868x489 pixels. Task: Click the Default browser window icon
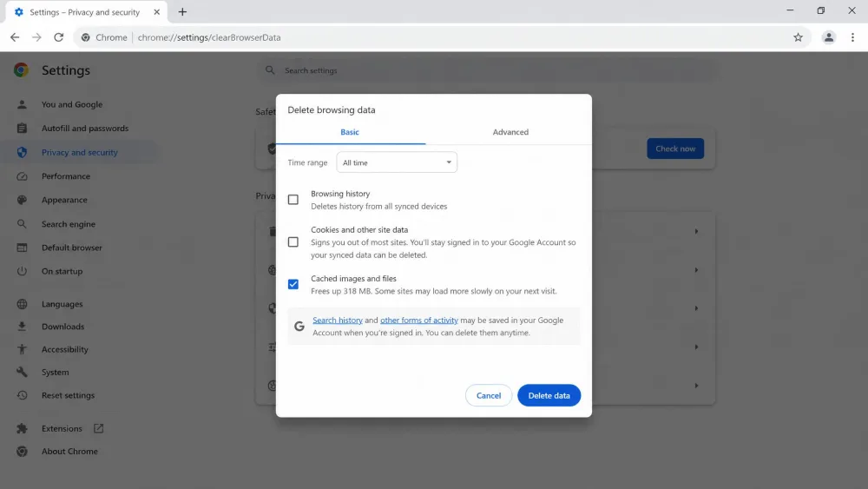pos(22,248)
